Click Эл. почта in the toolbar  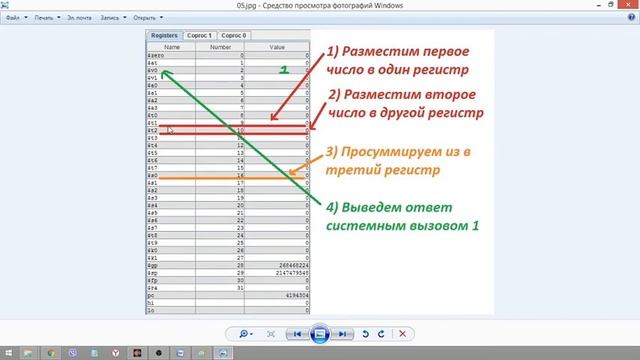point(80,18)
